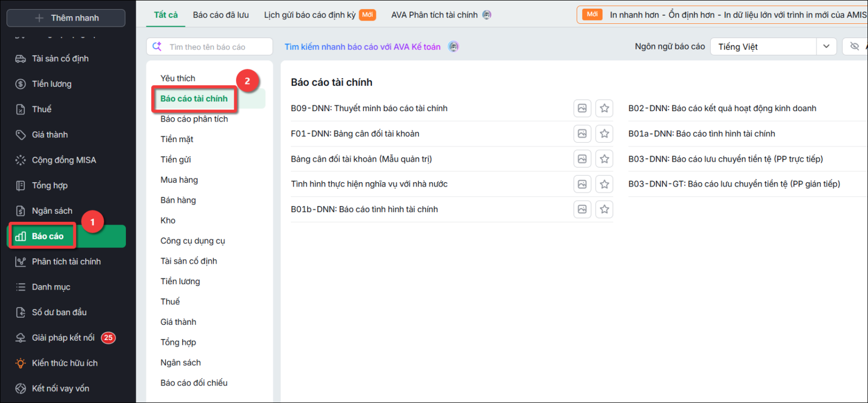Favorite the F01-DNN Bảng cân đối tài khoản report
Image resolution: width=868 pixels, height=403 pixels.
tap(604, 133)
